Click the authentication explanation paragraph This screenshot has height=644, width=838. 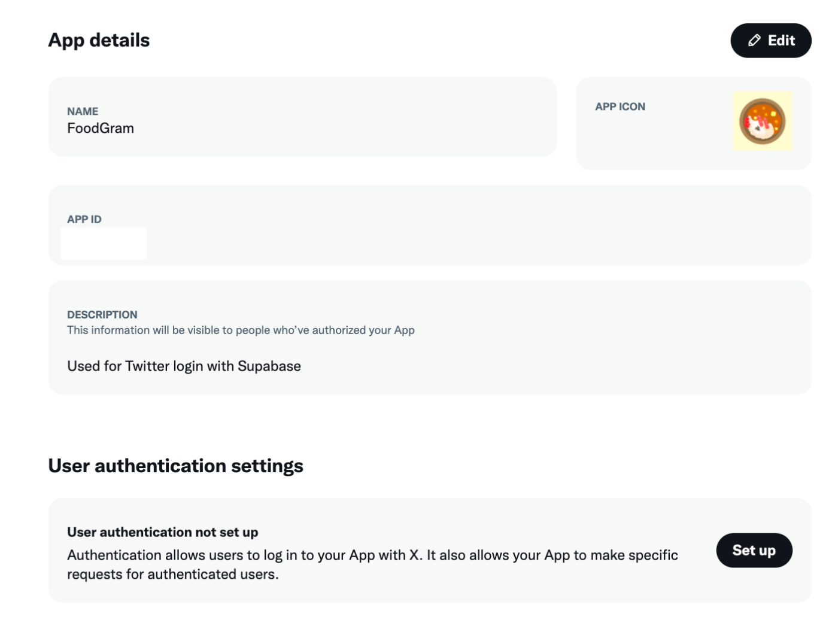(372, 564)
